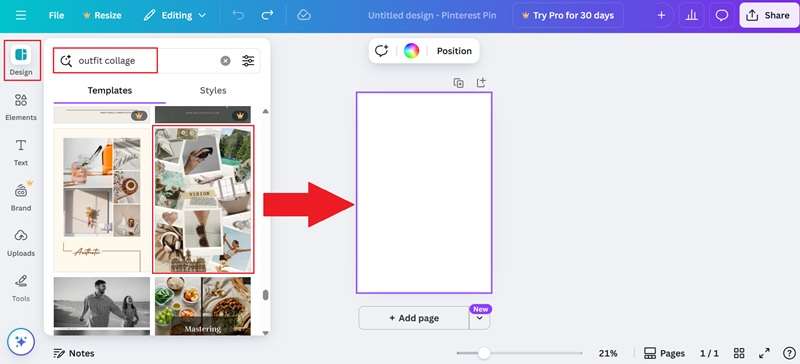Click the Magic sparkle assistant button
Screen dimensions: 800x364
point(21,342)
